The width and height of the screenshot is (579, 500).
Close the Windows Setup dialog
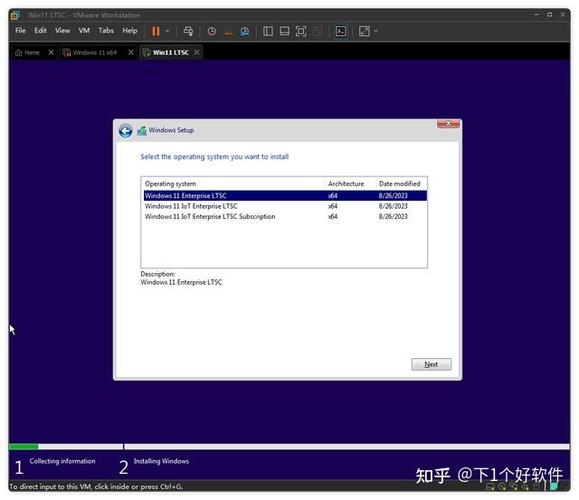448,124
